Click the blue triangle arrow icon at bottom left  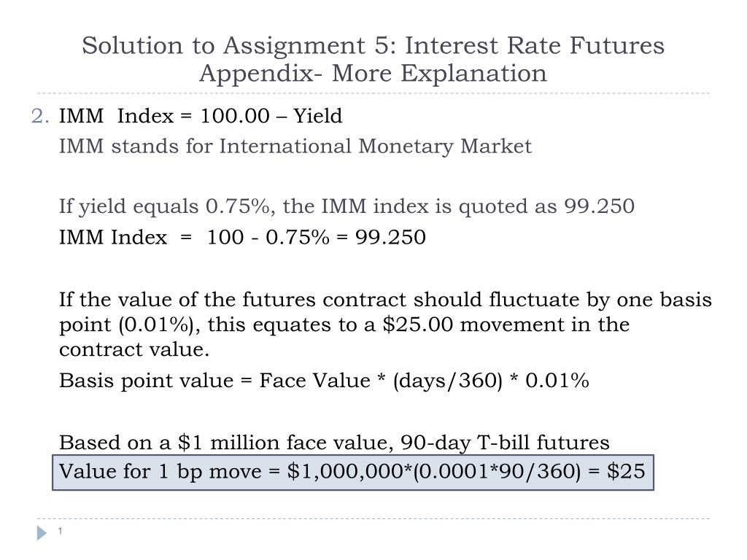(x=42, y=532)
